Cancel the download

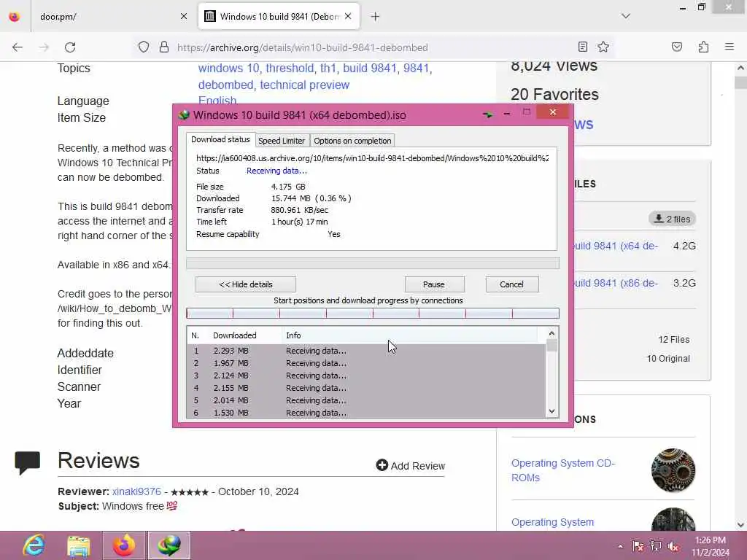point(511,284)
